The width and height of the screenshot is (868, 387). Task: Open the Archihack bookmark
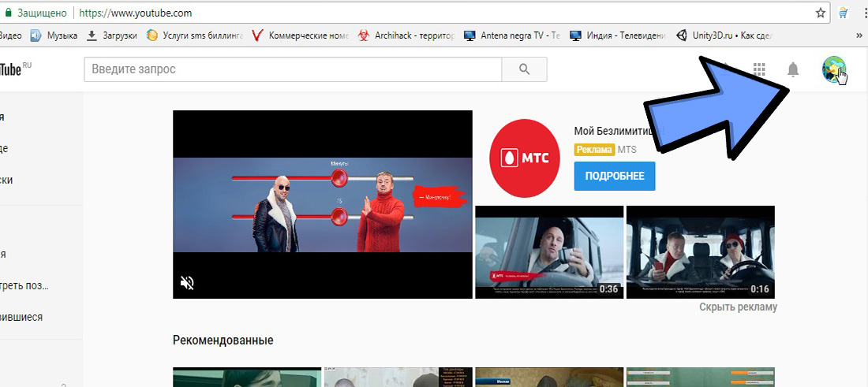406,36
